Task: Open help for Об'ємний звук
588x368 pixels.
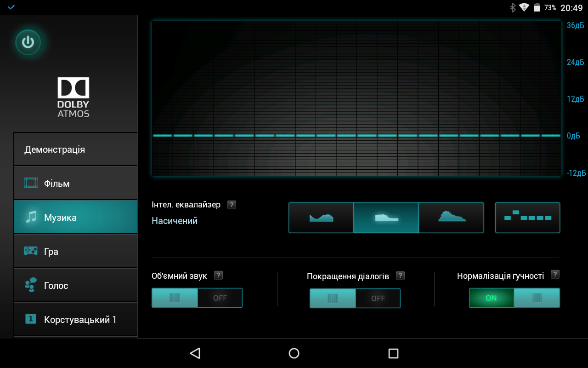Action: click(x=219, y=276)
